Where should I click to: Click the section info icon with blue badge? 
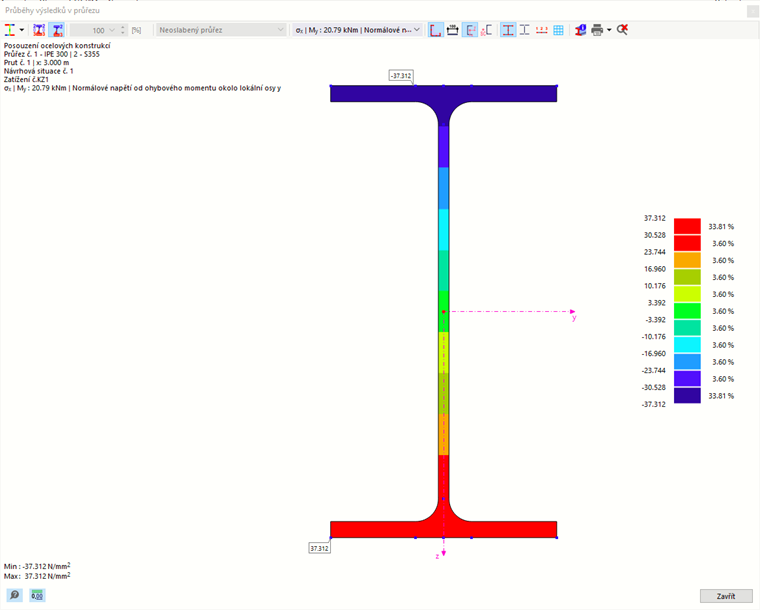click(580, 30)
